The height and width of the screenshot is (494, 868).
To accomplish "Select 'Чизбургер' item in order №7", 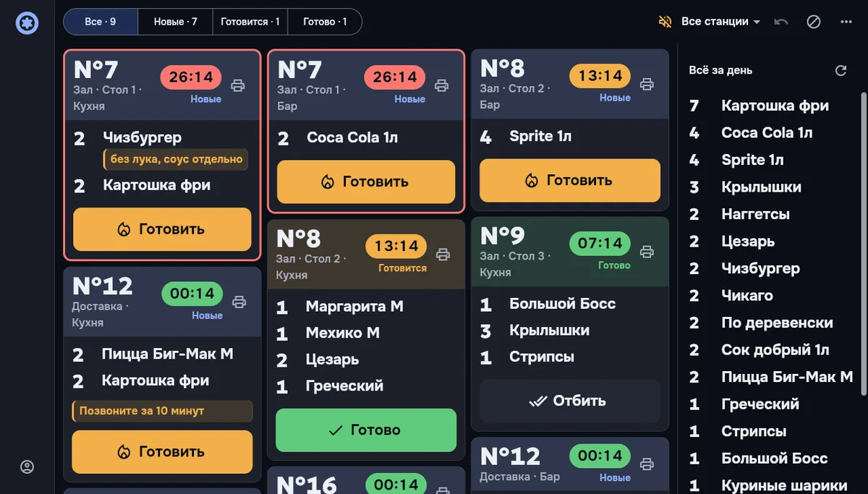I will pyautogui.click(x=142, y=137).
